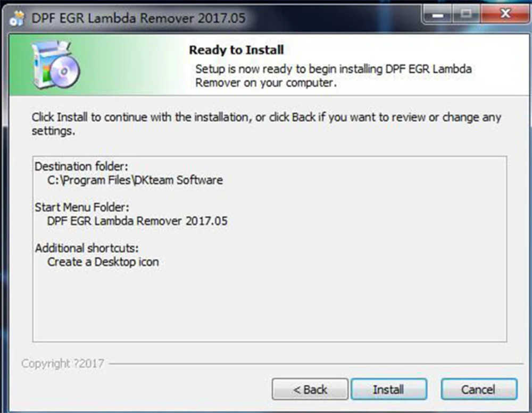Image resolution: width=532 pixels, height=413 pixels.
Task: Click the 'Click Install to continue' instruction text
Action: pyautogui.click(x=267, y=124)
